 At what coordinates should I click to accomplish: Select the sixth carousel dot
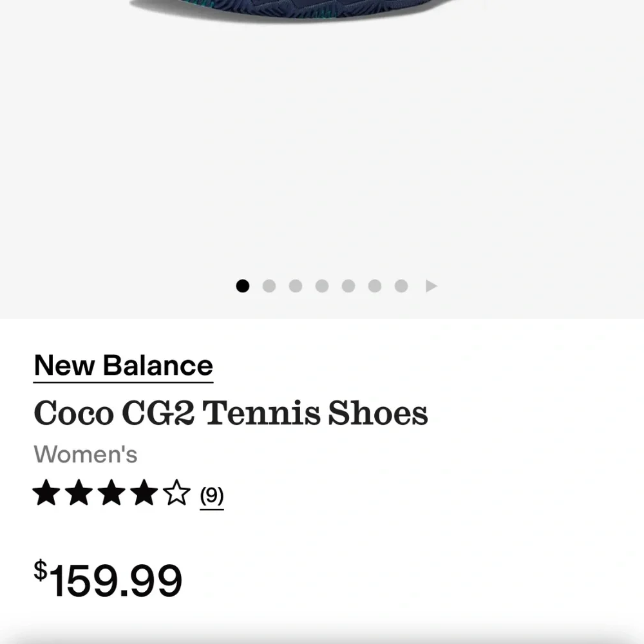coord(374,286)
